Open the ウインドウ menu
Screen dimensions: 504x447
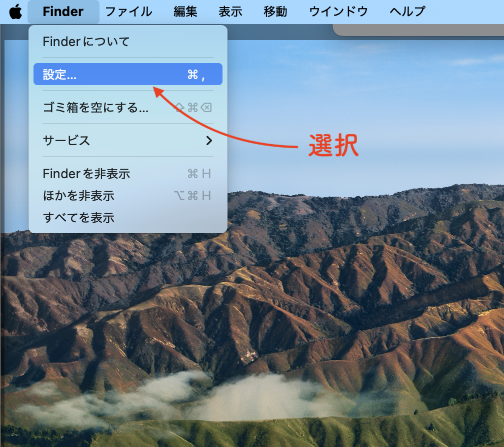(338, 12)
